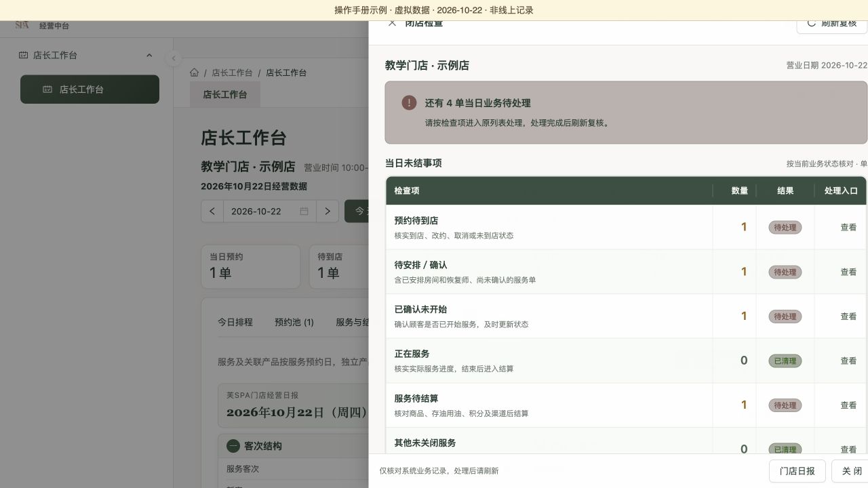Screen dimensions: 868x488
Task: Click quantity 1 in 预约待到店 row
Action: (744, 228)
